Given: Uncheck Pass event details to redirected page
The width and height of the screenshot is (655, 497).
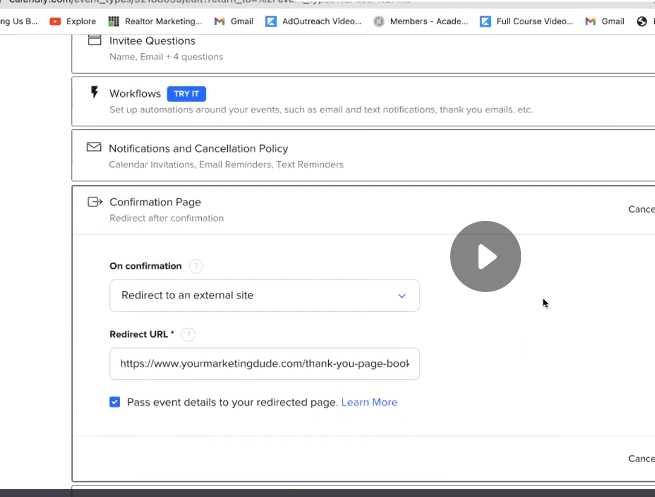Looking at the screenshot, I should pyautogui.click(x=115, y=402).
